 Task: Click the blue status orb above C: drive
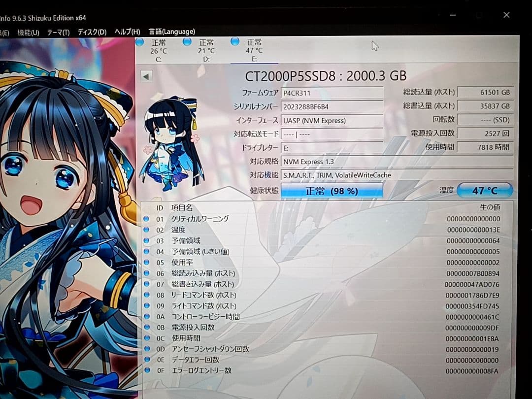[x=139, y=42]
